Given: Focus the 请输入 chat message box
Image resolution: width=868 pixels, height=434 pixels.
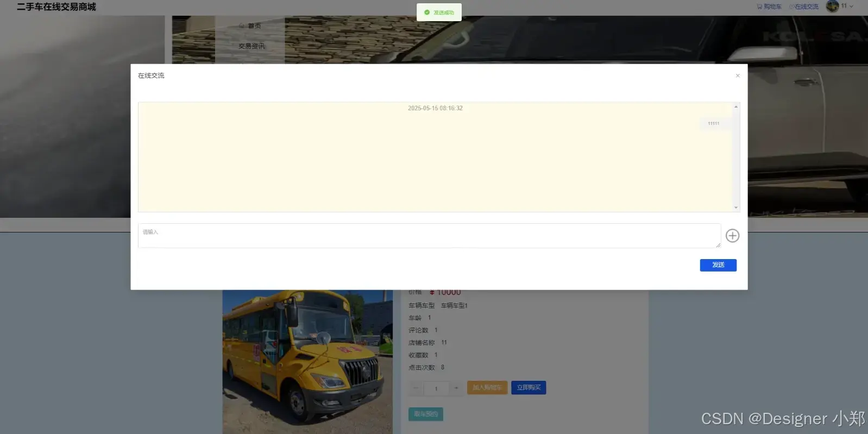Looking at the screenshot, I should 429,236.
